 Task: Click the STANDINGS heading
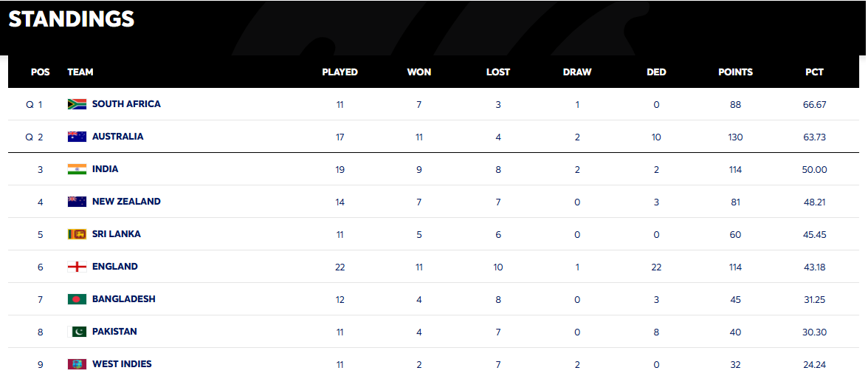(x=72, y=19)
